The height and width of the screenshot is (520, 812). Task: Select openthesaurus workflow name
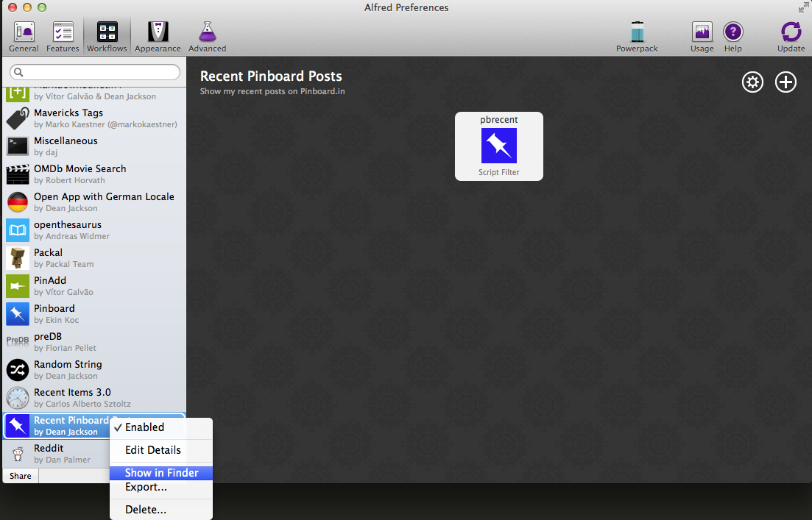click(x=68, y=224)
